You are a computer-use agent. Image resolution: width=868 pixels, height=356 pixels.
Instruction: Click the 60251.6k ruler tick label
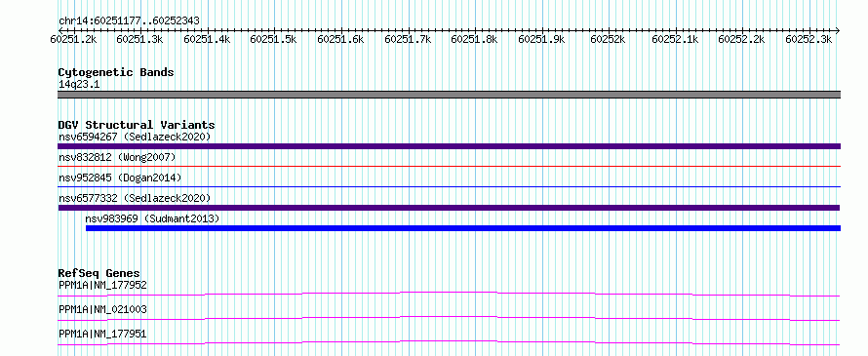click(x=341, y=39)
